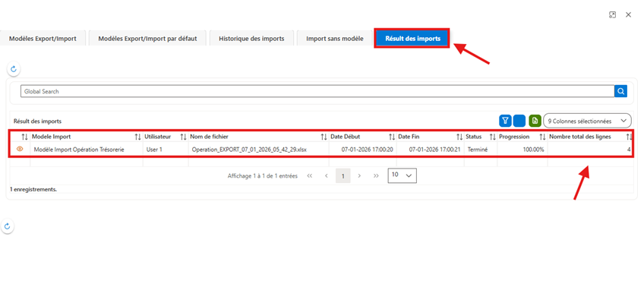Click the blue magnifier search button
This screenshot has height=303, width=644.
[x=620, y=91]
